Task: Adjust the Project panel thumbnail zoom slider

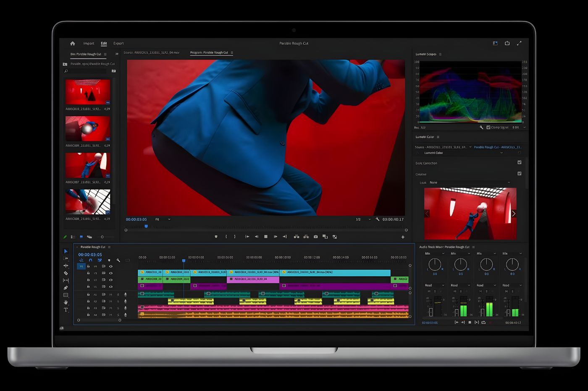Action: click(102, 237)
